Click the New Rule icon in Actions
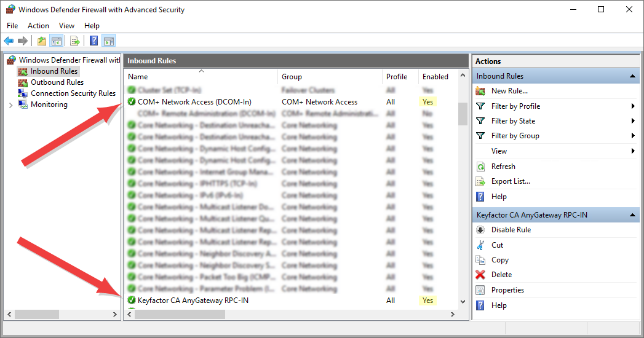This screenshot has width=644, height=338. click(x=480, y=91)
